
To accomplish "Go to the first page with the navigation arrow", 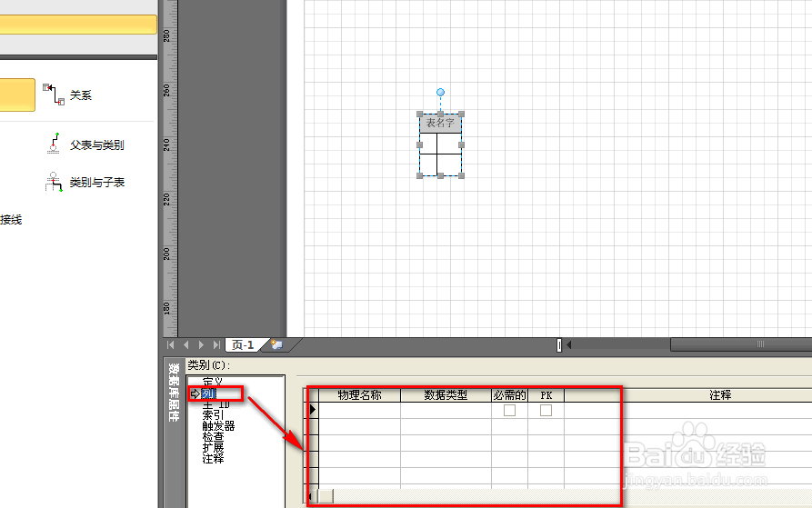I will [x=170, y=344].
